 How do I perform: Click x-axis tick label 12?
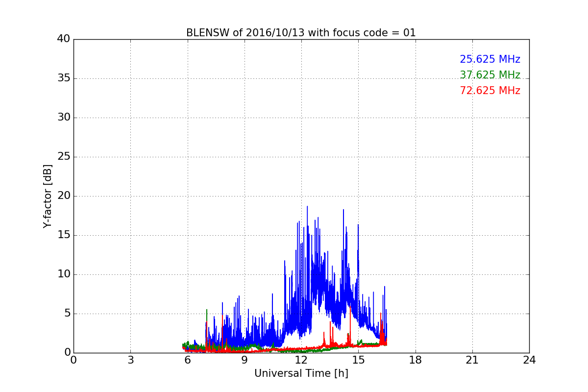tap(301, 360)
